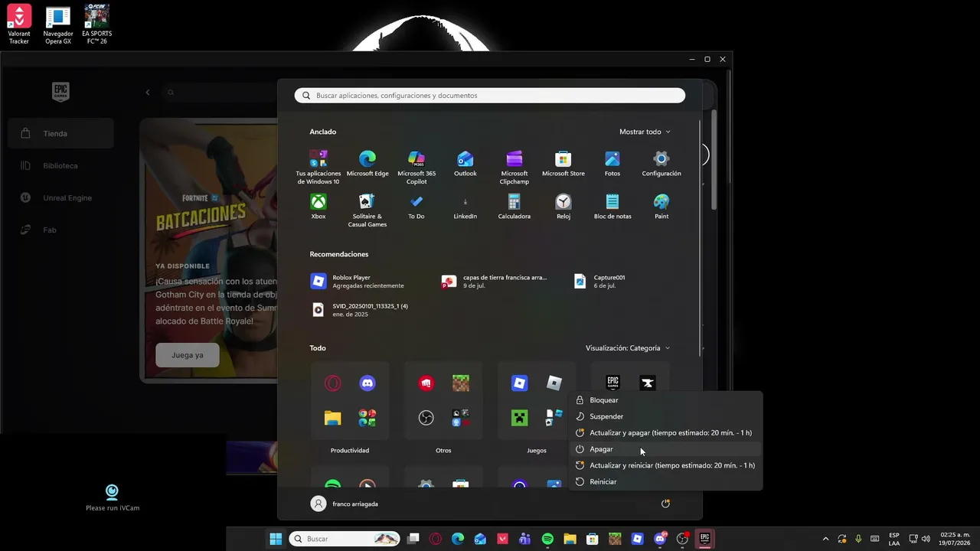Image resolution: width=980 pixels, height=551 pixels.
Task: Click the Start menu search box
Action: 490,96
